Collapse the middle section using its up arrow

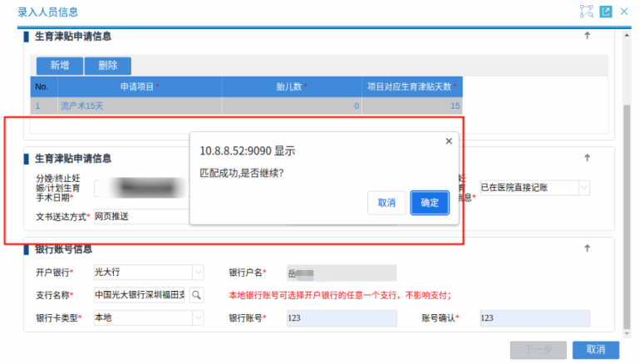point(587,158)
